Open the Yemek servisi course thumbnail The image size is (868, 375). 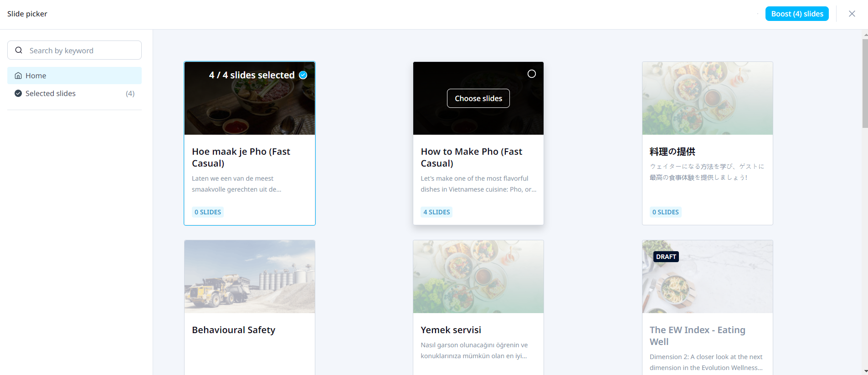(478, 277)
